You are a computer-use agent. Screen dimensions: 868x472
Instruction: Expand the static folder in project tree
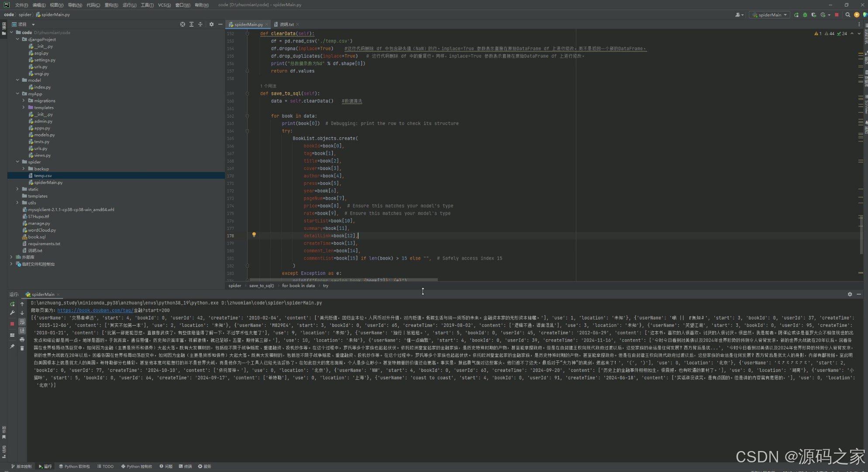(x=17, y=189)
